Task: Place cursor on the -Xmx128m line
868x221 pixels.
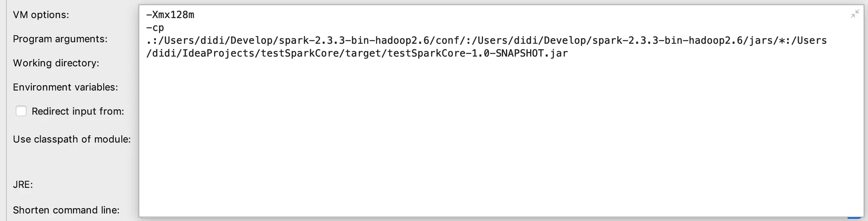Action: tap(170, 15)
